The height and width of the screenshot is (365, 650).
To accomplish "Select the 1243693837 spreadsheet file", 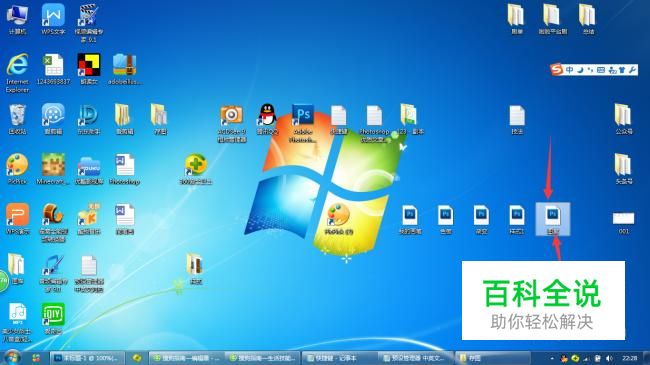I will [x=53, y=69].
